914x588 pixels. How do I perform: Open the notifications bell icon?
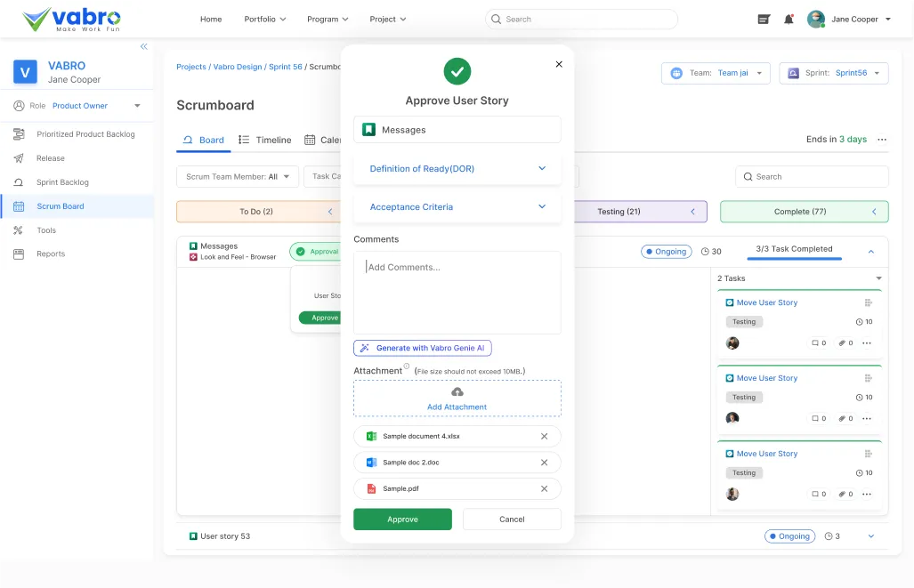pos(789,19)
